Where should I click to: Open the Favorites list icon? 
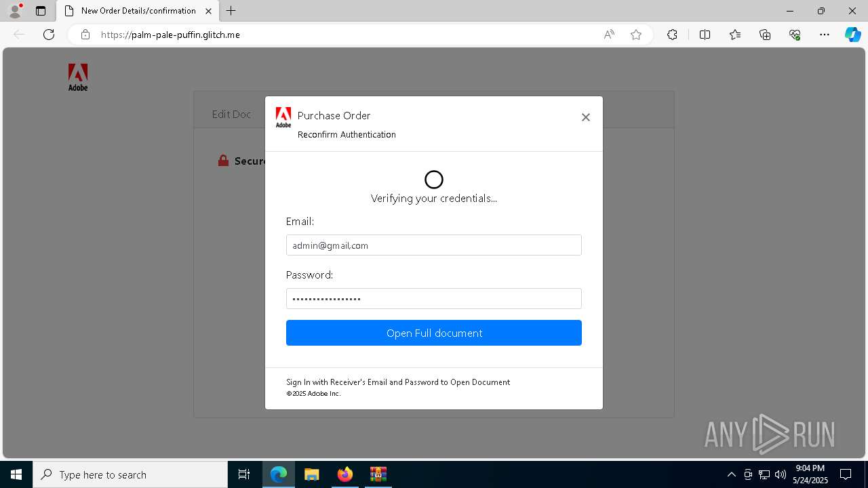coord(735,35)
